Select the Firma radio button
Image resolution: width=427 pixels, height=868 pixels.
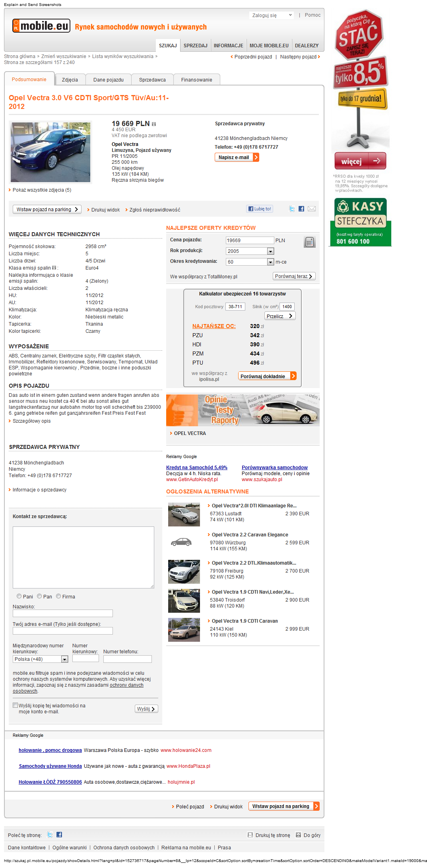(x=58, y=596)
